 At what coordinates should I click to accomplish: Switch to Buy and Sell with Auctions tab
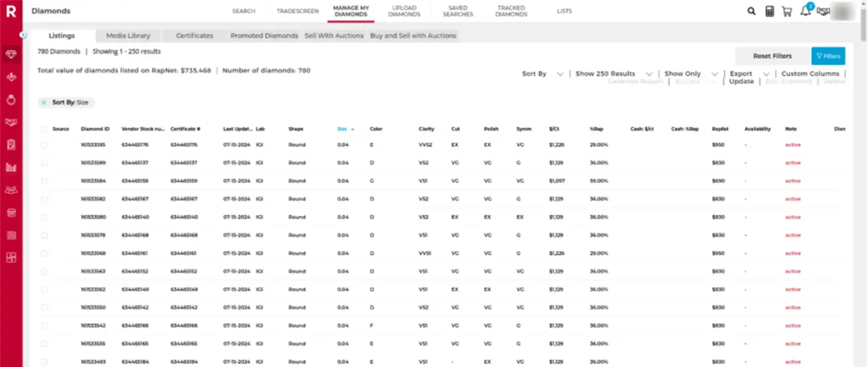[413, 36]
